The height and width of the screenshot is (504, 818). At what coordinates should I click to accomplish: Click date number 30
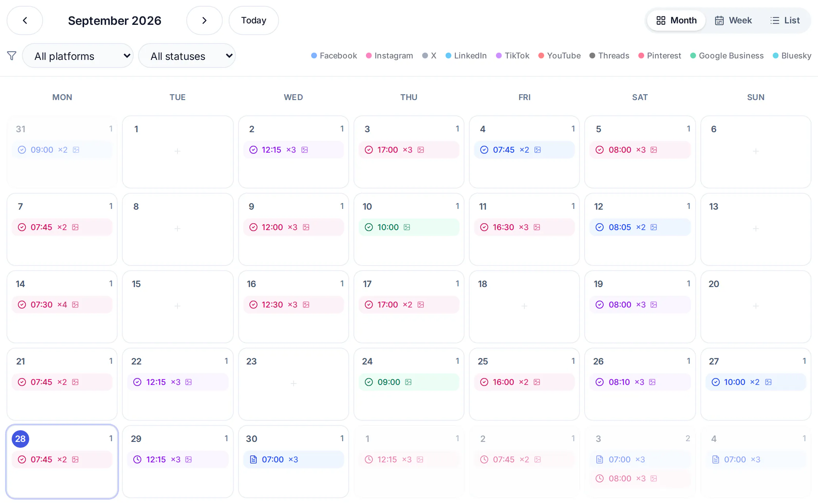(251, 439)
